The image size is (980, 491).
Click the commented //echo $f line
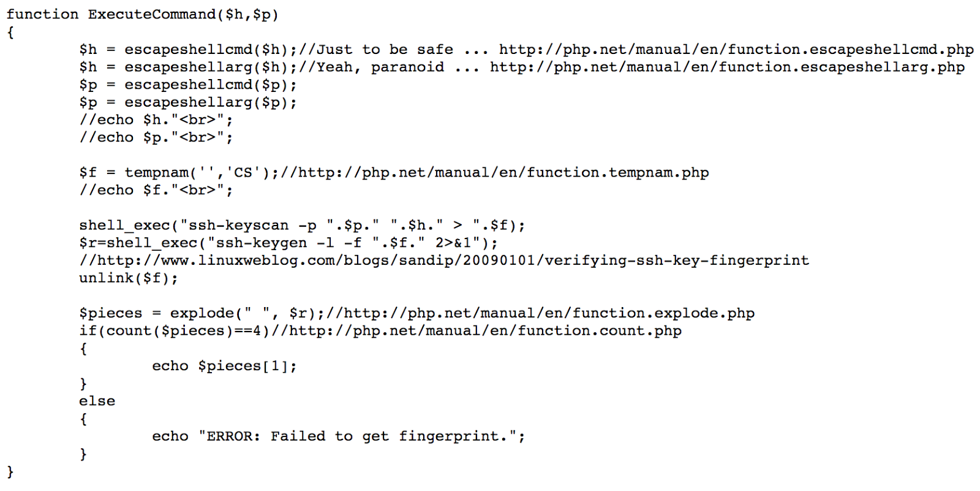click(x=156, y=191)
